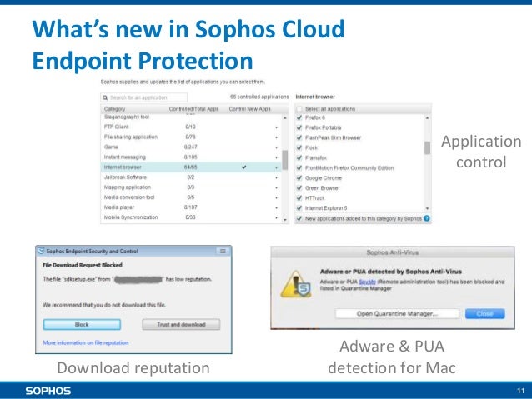Uncheck the Firefox Portable checkbox
Screen dimensions: 532x399
(x=299, y=127)
